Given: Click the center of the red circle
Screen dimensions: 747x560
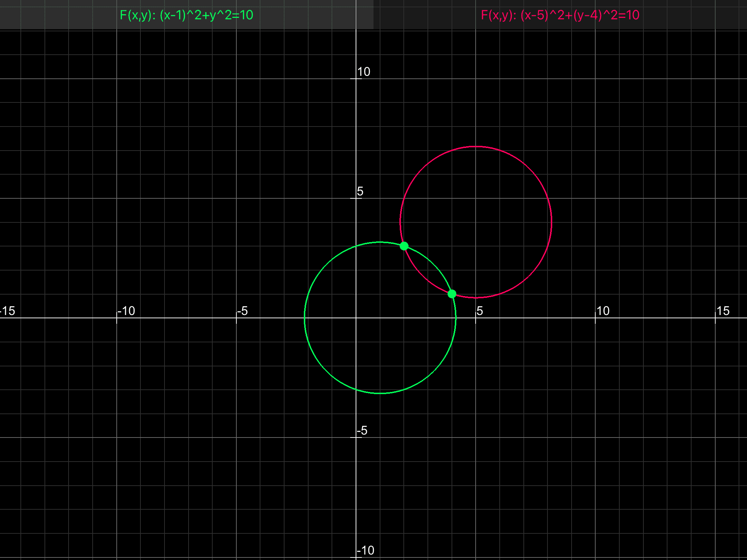Looking at the screenshot, I should pos(476,222).
